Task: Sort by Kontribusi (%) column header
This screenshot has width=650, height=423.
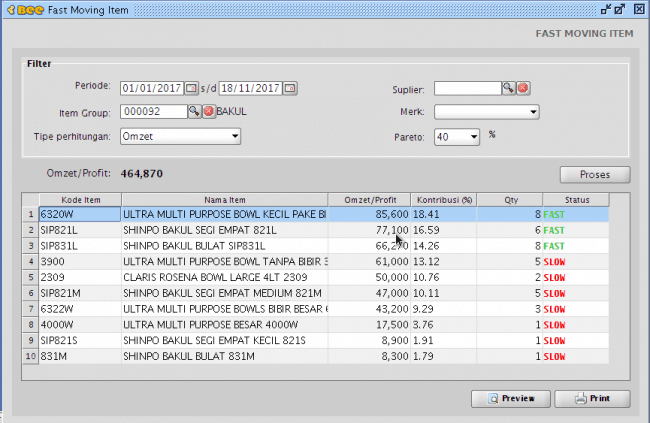Action: point(444,200)
